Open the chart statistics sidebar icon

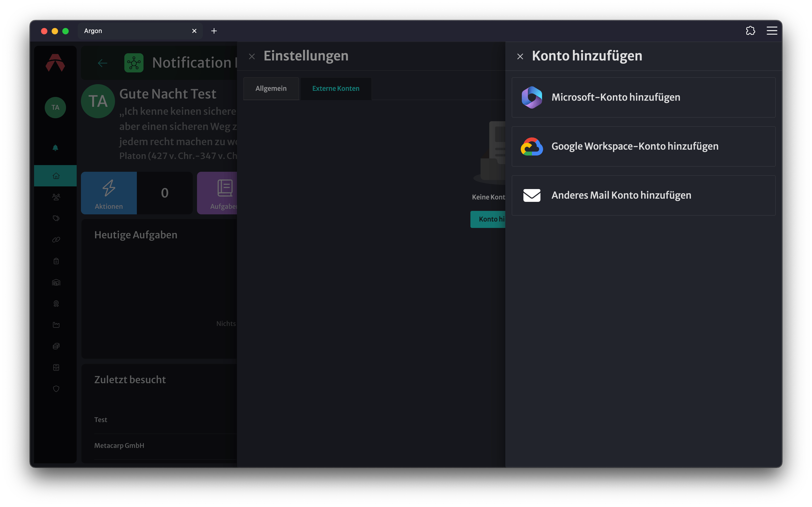point(56,325)
